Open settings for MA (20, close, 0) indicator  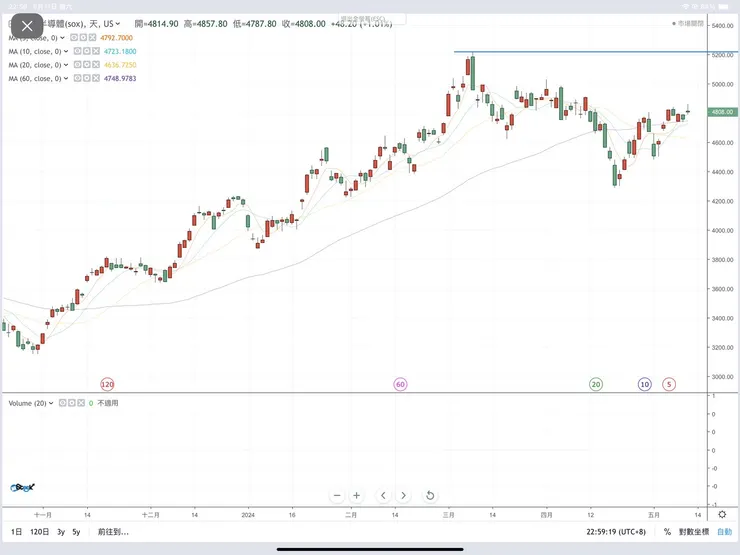tap(86, 65)
